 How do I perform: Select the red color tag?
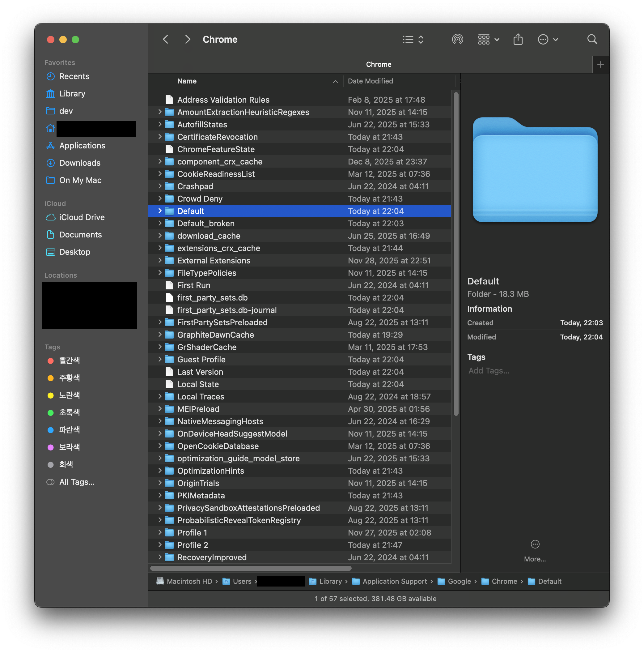tap(69, 361)
